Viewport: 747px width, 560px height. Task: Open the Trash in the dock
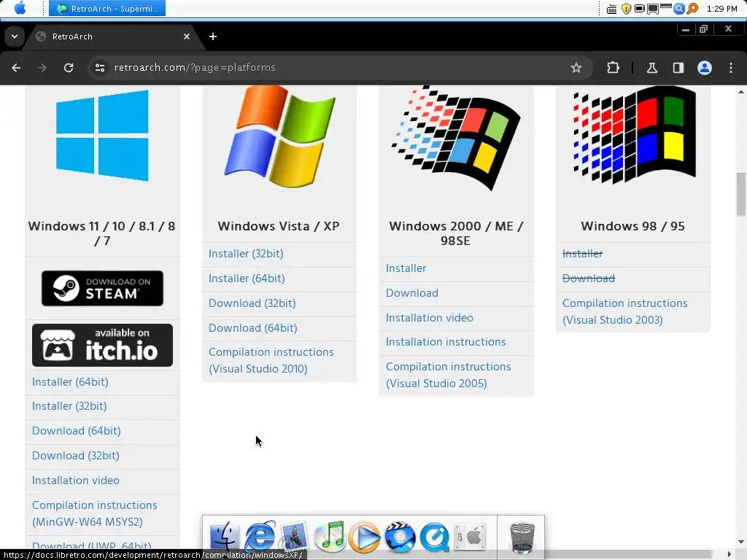[x=522, y=537]
